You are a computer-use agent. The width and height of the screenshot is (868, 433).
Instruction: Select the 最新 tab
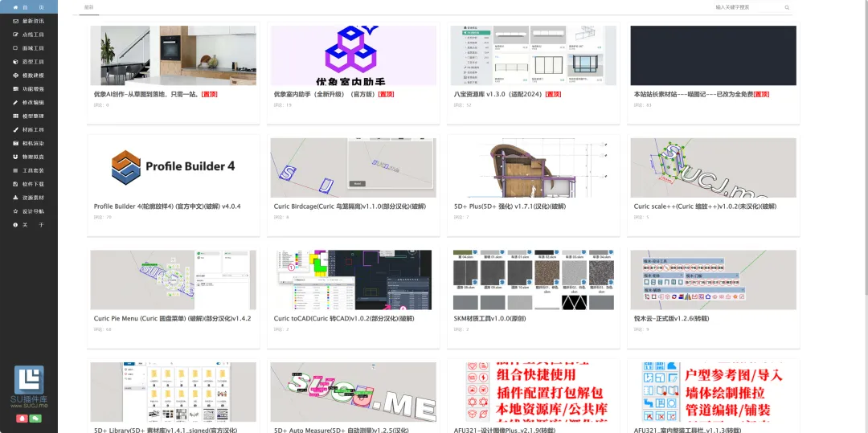[88, 7]
